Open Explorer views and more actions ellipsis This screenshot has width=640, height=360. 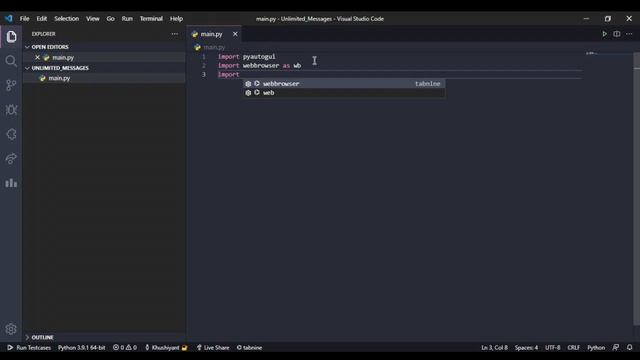click(x=175, y=34)
